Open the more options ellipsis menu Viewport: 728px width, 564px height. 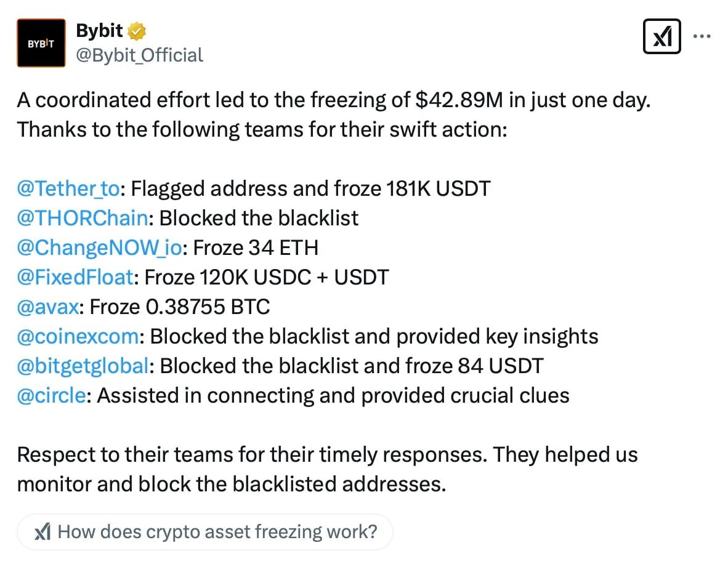click(x=703, y=36)
